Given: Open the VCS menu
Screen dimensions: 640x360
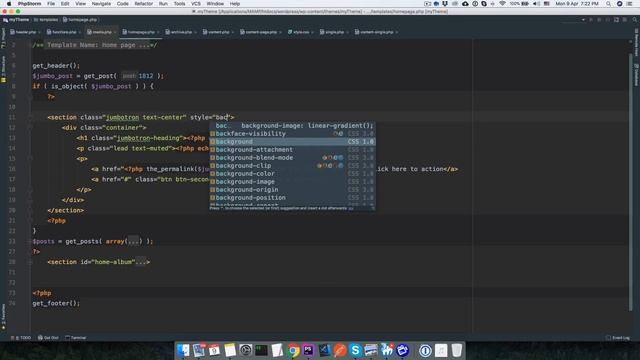Looking at the screenshot, I should pyautogui.click(x=196, y=4).
